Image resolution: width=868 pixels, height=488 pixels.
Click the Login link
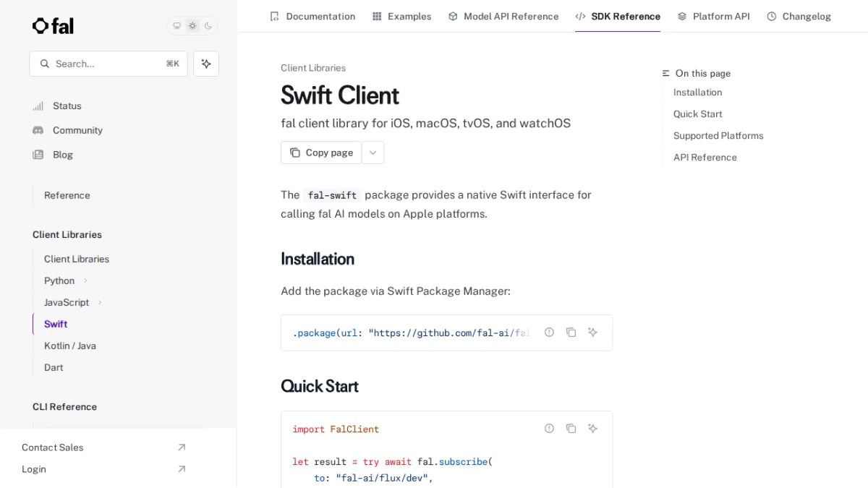coord(34,469)
